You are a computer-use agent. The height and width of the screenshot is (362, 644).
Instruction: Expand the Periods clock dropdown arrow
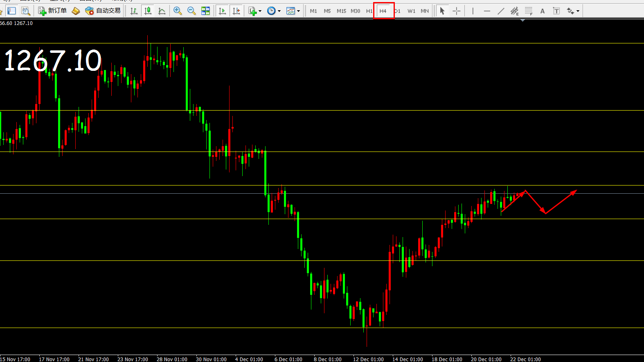(x=279, y=11)
